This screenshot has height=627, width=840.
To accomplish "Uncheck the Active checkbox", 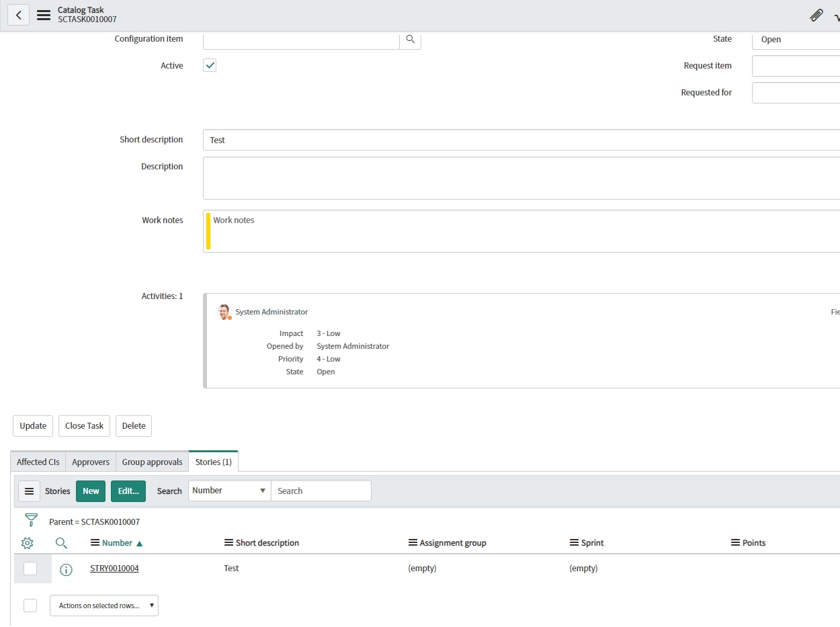I will point(210,65).
